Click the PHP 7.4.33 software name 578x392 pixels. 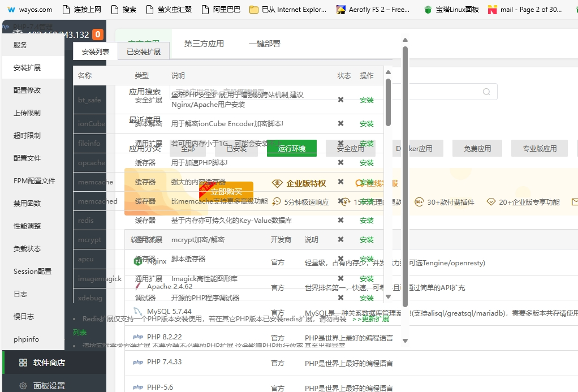point(165,362)
